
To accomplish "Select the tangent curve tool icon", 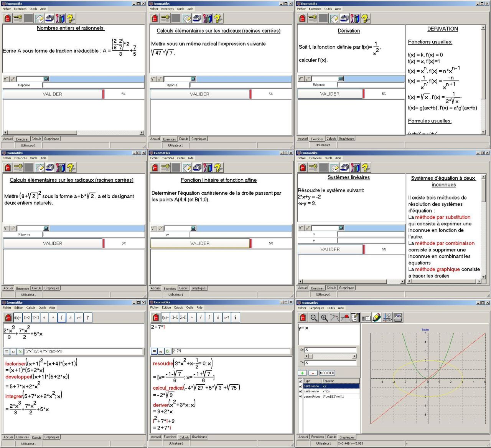I will pos(334,317).
